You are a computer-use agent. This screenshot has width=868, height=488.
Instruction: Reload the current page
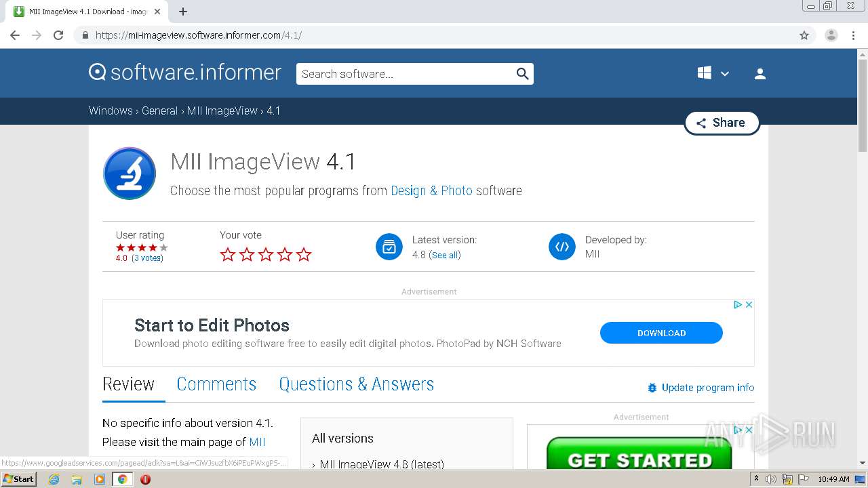[x=58, y=35]
